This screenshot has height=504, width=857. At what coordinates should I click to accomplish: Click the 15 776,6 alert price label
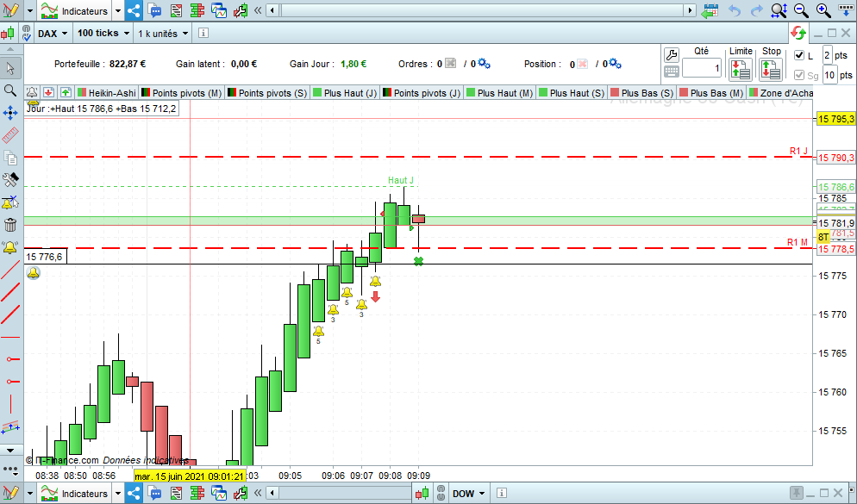46,257
